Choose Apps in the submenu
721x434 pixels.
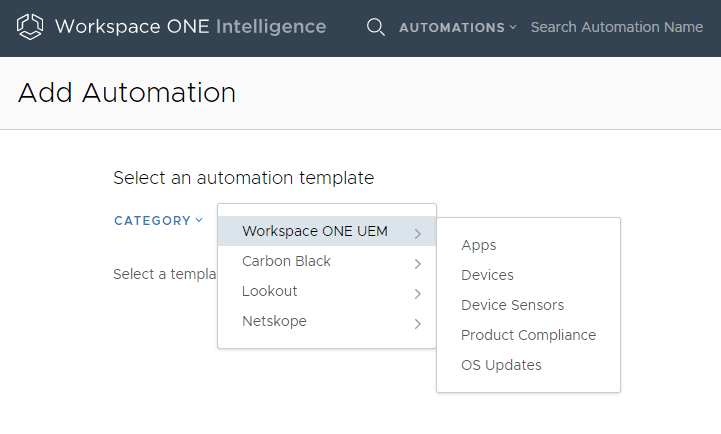click(479, 246)
